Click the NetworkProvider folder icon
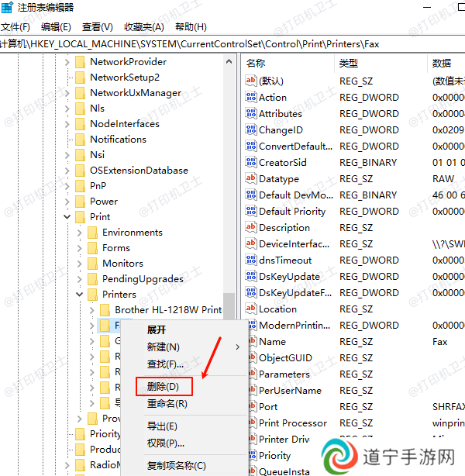The height and width of the screenshot is (476, 465). point(80,62)
